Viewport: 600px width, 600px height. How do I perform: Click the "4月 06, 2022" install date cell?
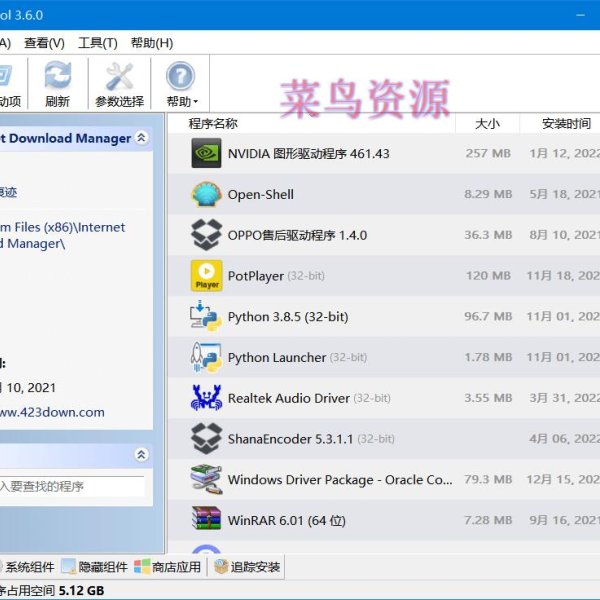(x=564, y=439)
